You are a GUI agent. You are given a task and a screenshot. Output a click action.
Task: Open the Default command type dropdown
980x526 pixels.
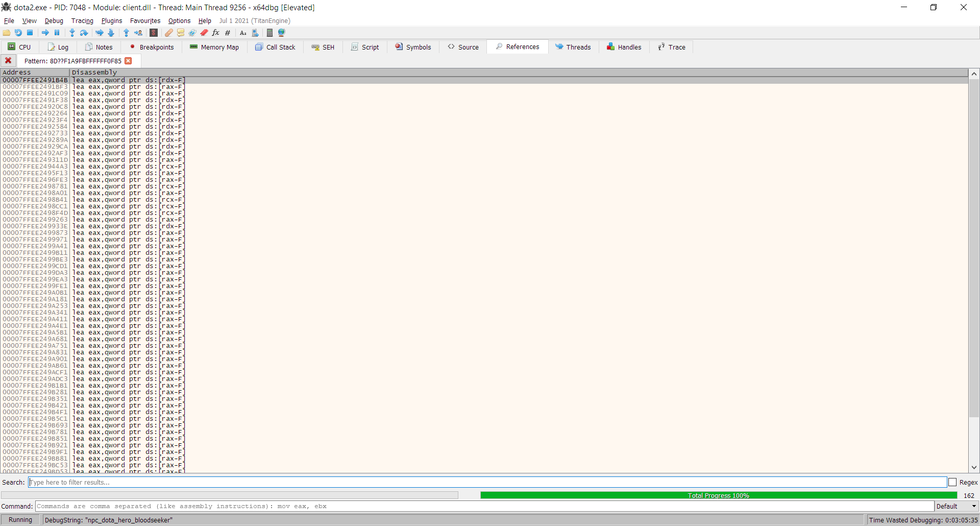[x=955, y=506]
